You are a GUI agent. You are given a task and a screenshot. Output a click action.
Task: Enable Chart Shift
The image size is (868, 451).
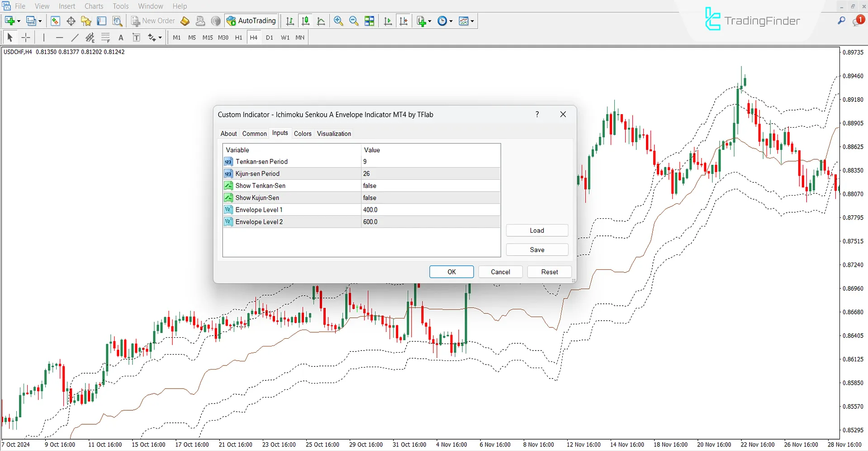coord(404,21)
